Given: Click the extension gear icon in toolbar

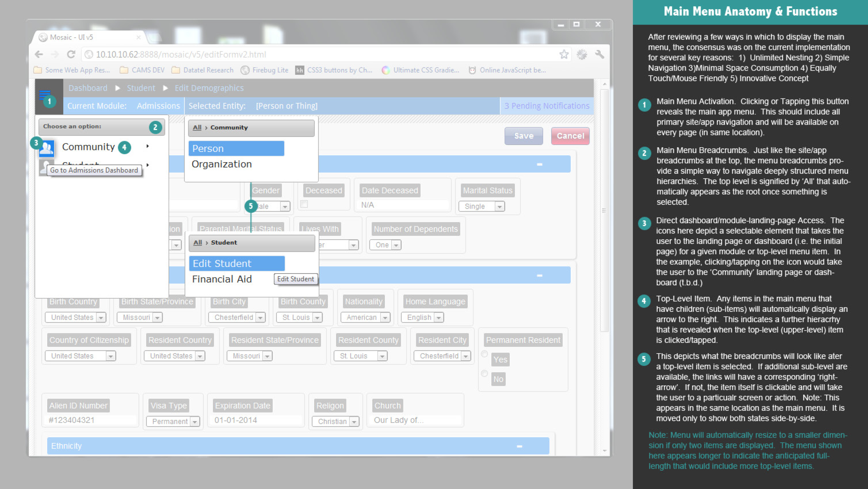Looking at the screenshot, I should tap(582, 54).
